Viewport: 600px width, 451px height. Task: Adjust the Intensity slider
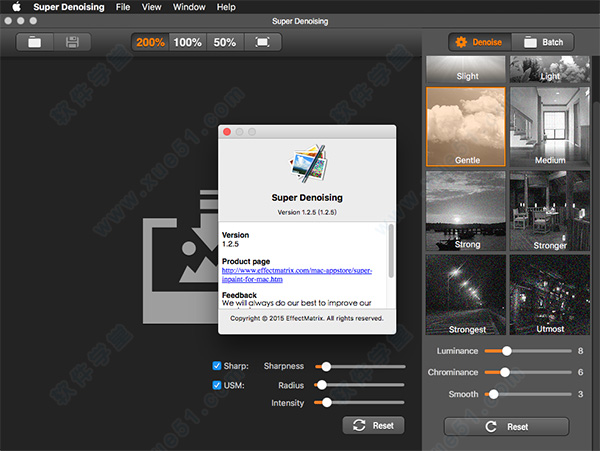point(359,402)
